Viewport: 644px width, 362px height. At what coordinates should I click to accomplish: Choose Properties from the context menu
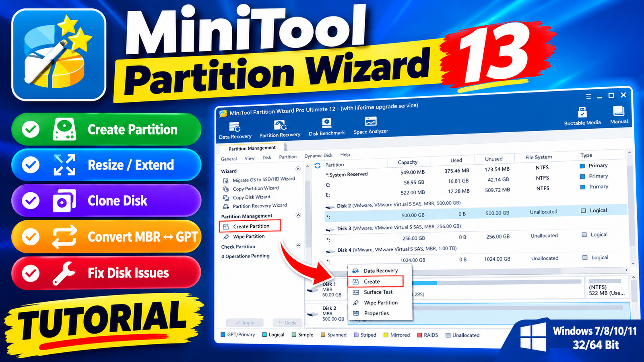380,313
